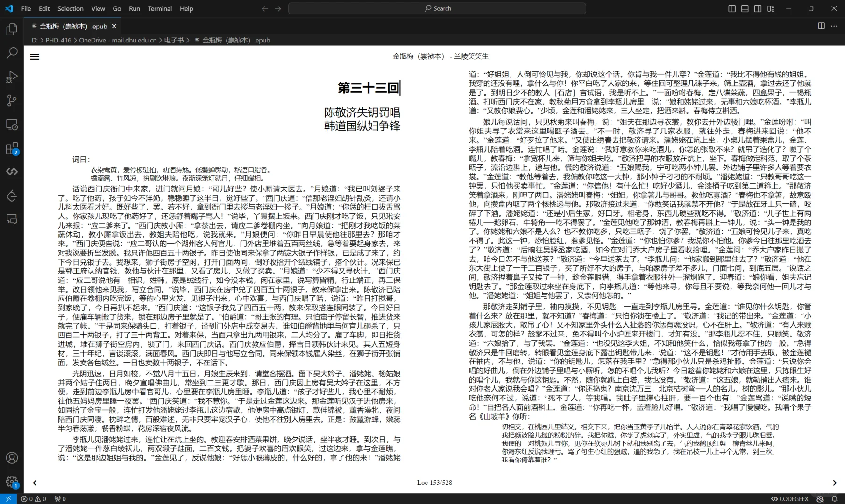This screenshot has width=845, height=504.
Task: Open the Source Control view
Action: 12,100
